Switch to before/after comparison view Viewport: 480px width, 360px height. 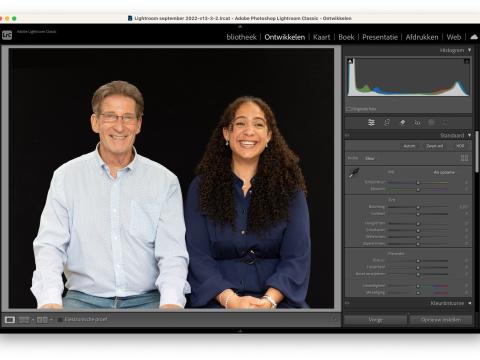[x=42, y=320]
